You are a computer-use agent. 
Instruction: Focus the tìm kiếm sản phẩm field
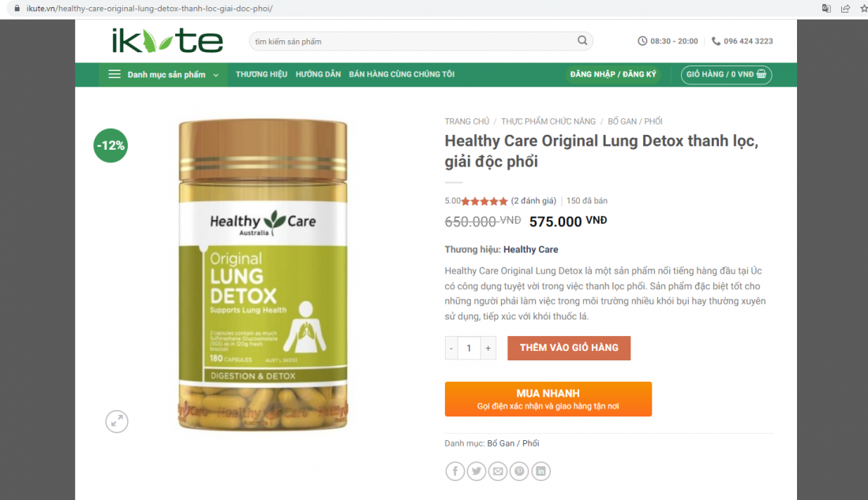(x=413, y=41)
